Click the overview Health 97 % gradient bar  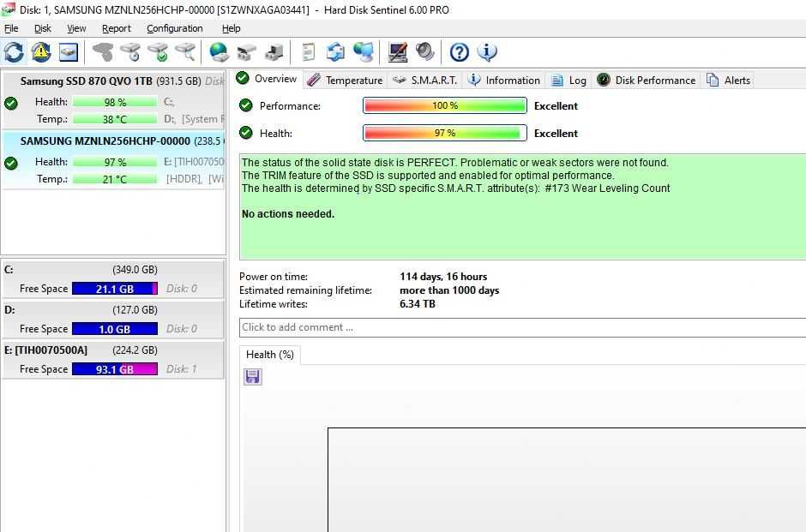[445, 133]
